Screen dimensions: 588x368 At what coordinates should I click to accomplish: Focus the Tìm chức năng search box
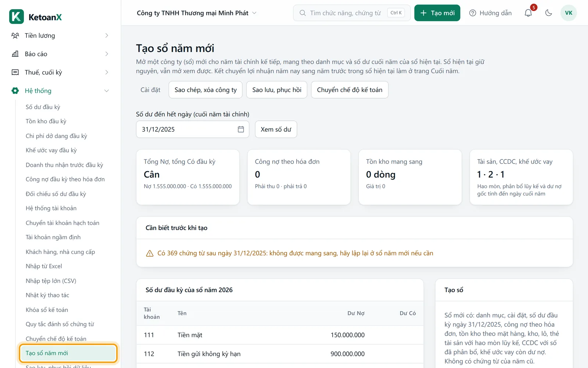[x=352, y=13]
